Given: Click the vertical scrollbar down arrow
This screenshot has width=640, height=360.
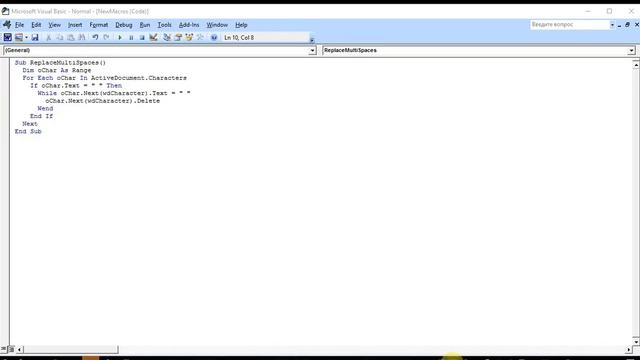Looking at the screenshot, I should (x=636, y=342).
